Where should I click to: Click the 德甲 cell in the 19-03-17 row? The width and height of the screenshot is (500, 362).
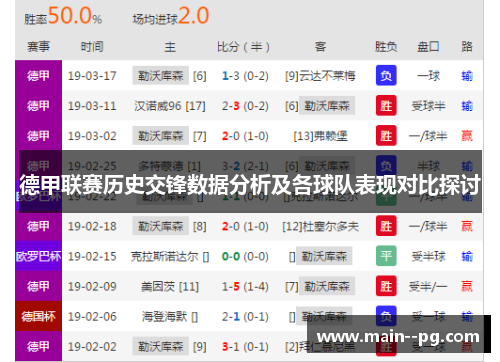pos(39,75)
